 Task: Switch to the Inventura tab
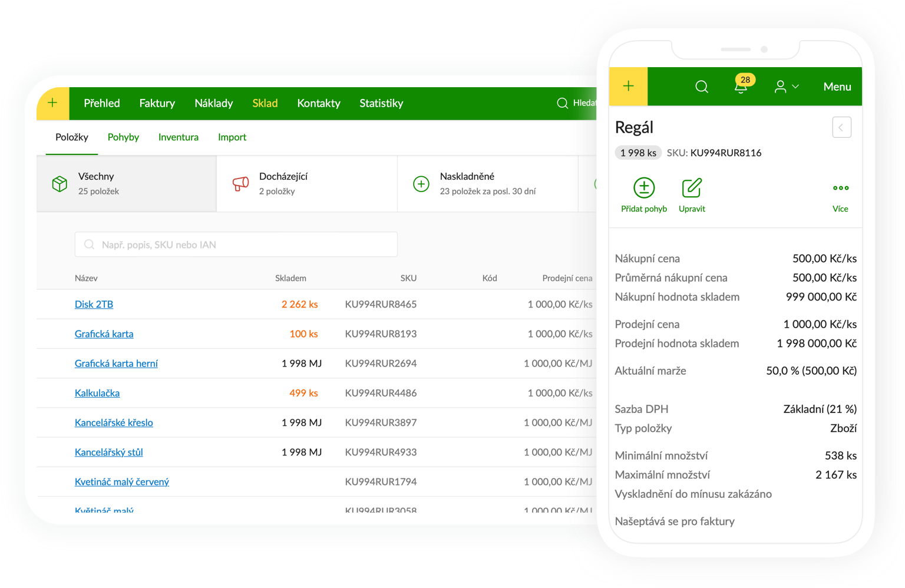point(178,137)
